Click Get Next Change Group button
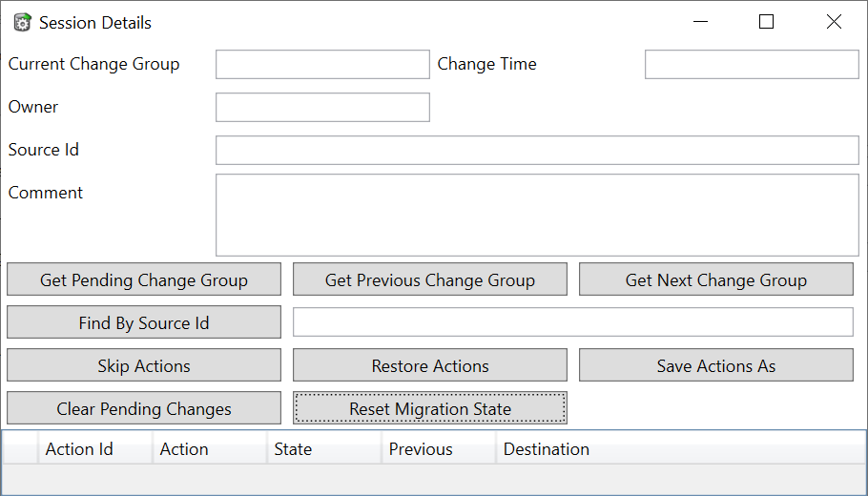868x496 pixels. (716, 279)
